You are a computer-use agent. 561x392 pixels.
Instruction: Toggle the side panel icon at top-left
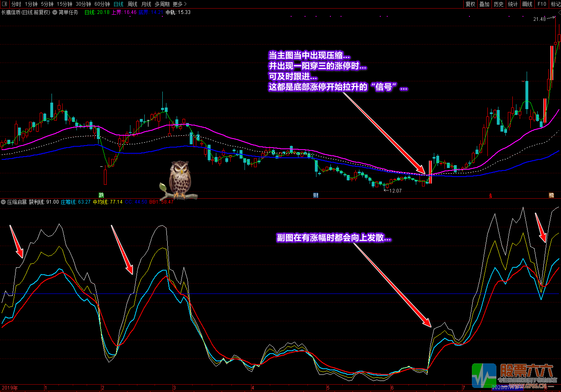[x=4, y=4]
